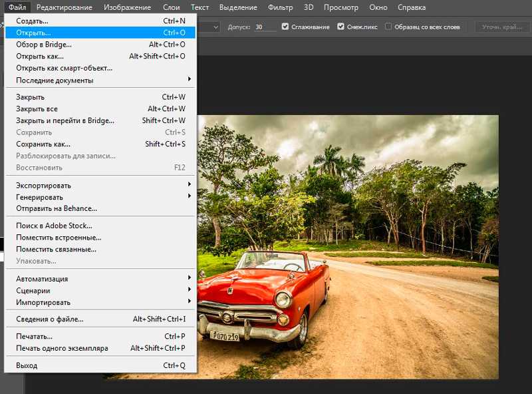Click the Допуск value field showing 30
The width and height of the screenshot is (532, 394).
[265, 27]
